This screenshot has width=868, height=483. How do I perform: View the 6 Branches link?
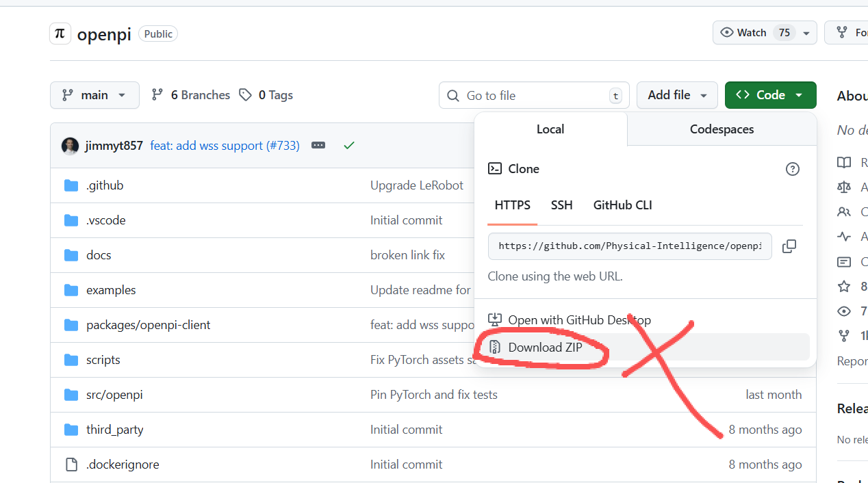pos(190,95)
